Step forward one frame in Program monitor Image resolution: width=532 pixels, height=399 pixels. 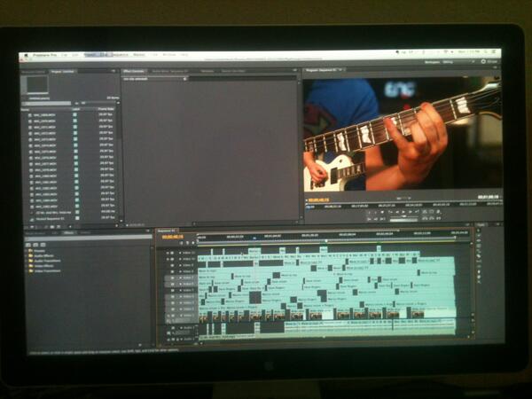pos(410,212)
